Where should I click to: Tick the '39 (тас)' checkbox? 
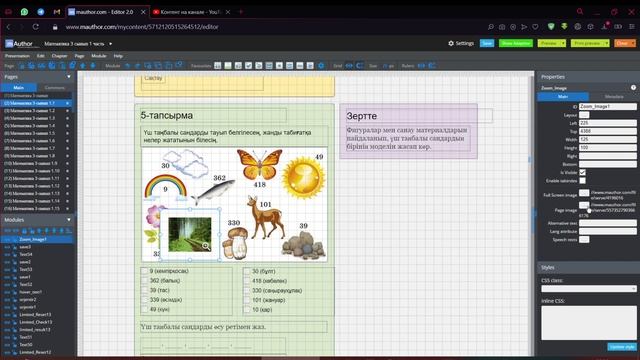pos(144,290)
